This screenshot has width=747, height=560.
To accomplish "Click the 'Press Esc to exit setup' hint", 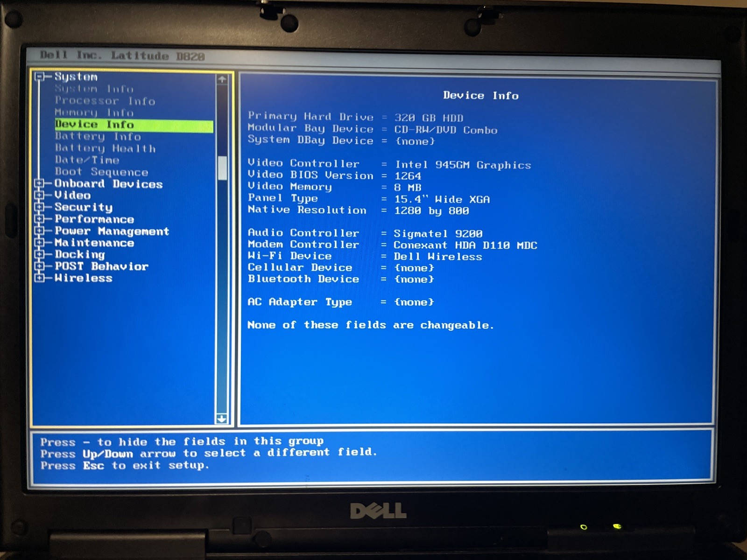I will click(125, 466).
